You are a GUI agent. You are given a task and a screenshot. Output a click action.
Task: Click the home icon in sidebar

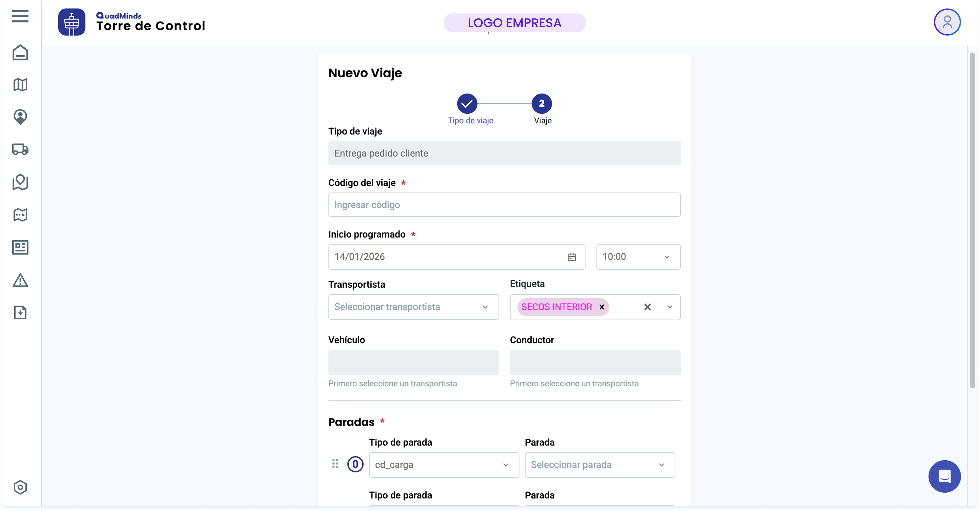20,53
